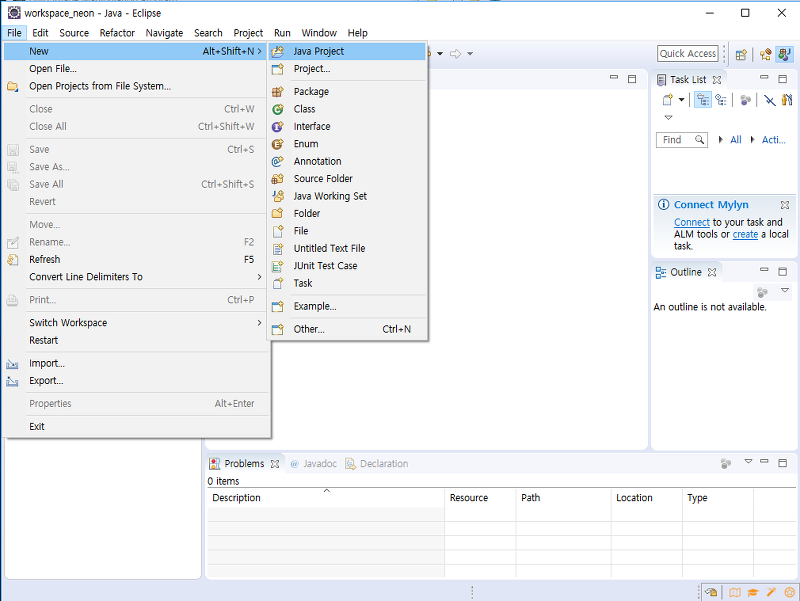This screenshot has width=800, height=601.
Task: Click the New Task icon in Task List
Action: tap(668, 99)
